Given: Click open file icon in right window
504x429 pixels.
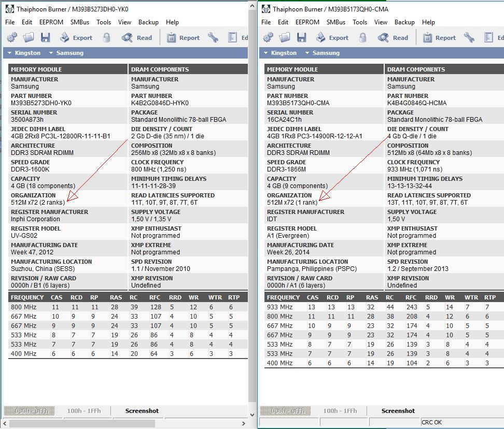Looking at the screenshot, I should (285, 38).
